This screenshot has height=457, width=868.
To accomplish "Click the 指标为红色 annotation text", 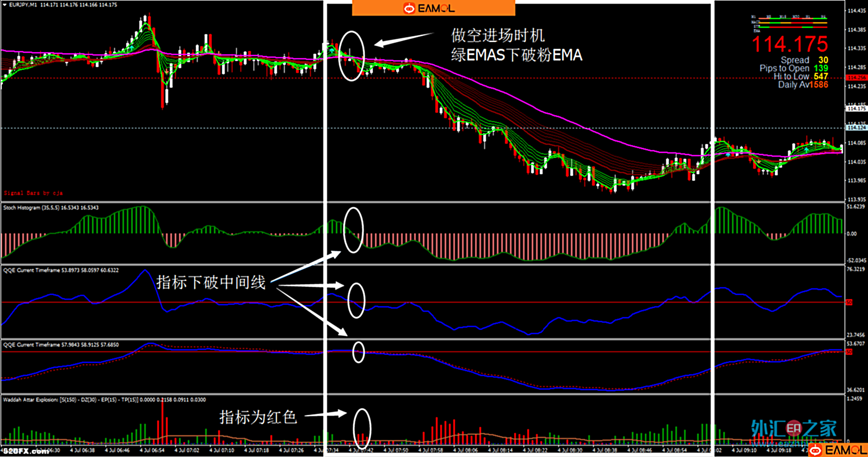I will tap(258, 417).
